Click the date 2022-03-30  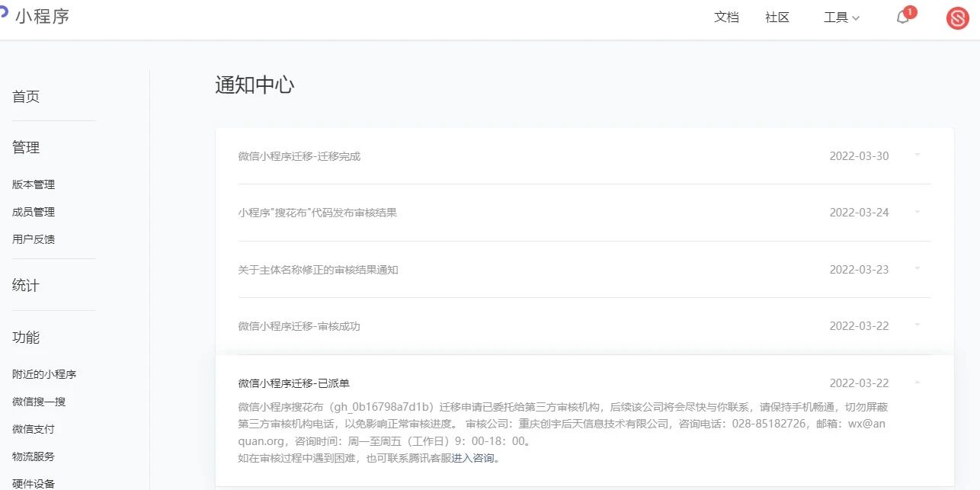coord(859,156)
